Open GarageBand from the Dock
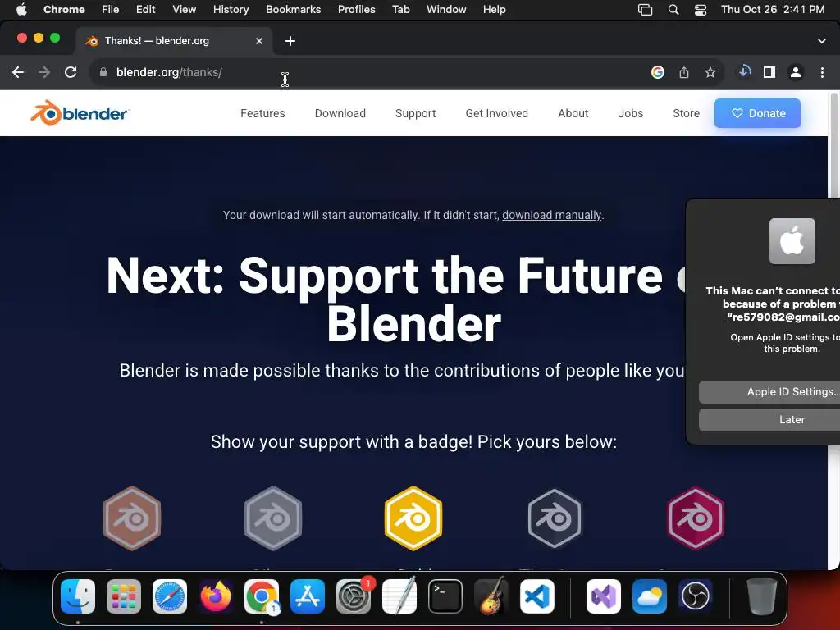The width and height of the screenshot is (840, 630). [x=491, y=596]
